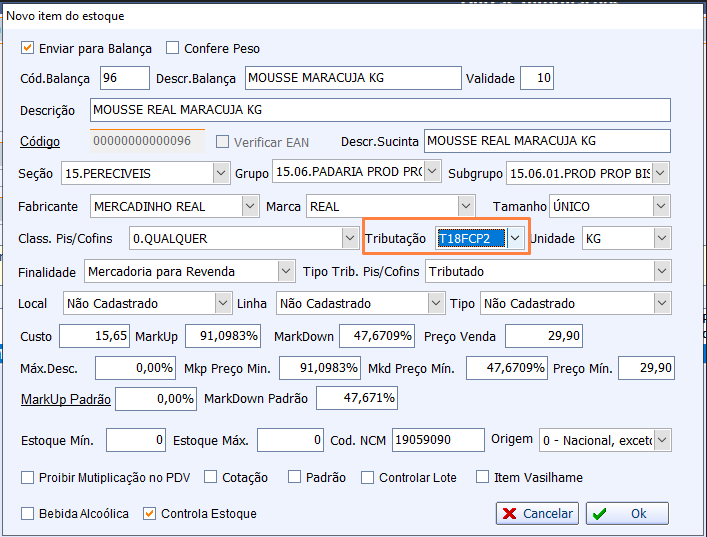Viewport: 707px width, 537px height.
Task: Expand the Origem dropdown
Action: point(661,440)
